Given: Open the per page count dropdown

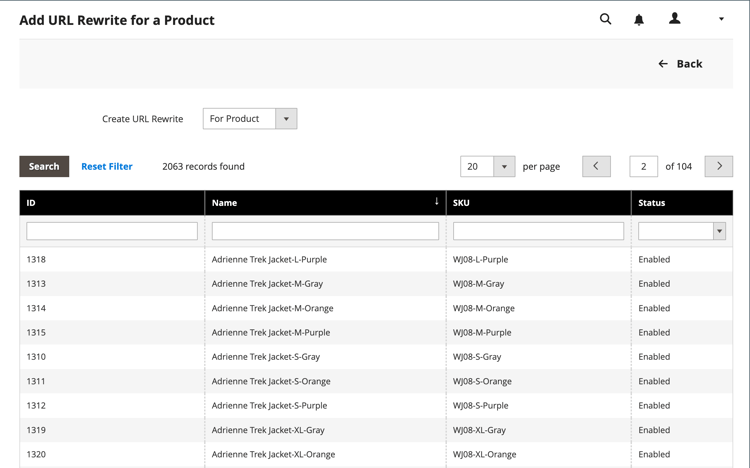Looking at the screenshot, I should point(487,167).
